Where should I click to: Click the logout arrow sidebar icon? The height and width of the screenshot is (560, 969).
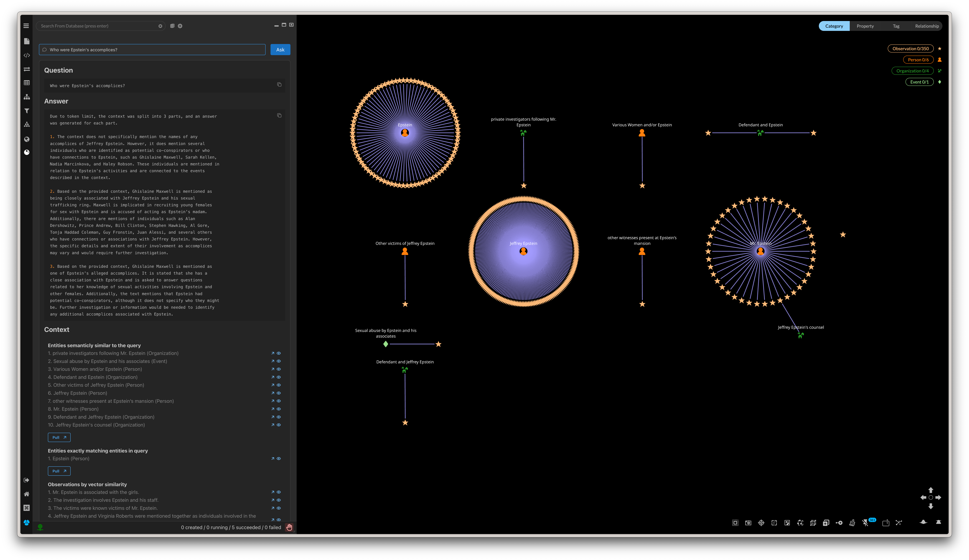27,480
